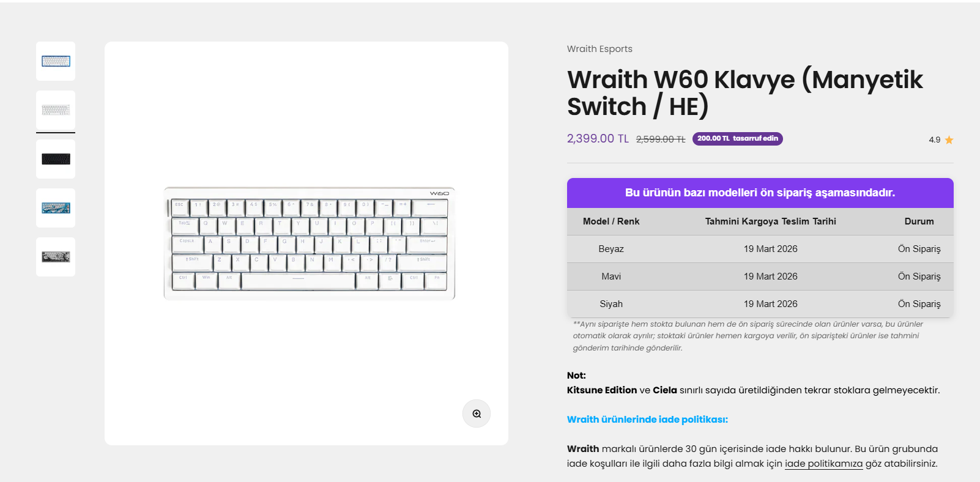Select the blue-framed white keyboard thumbnail
Screen dimensions: 980x482
click(56, 61)
